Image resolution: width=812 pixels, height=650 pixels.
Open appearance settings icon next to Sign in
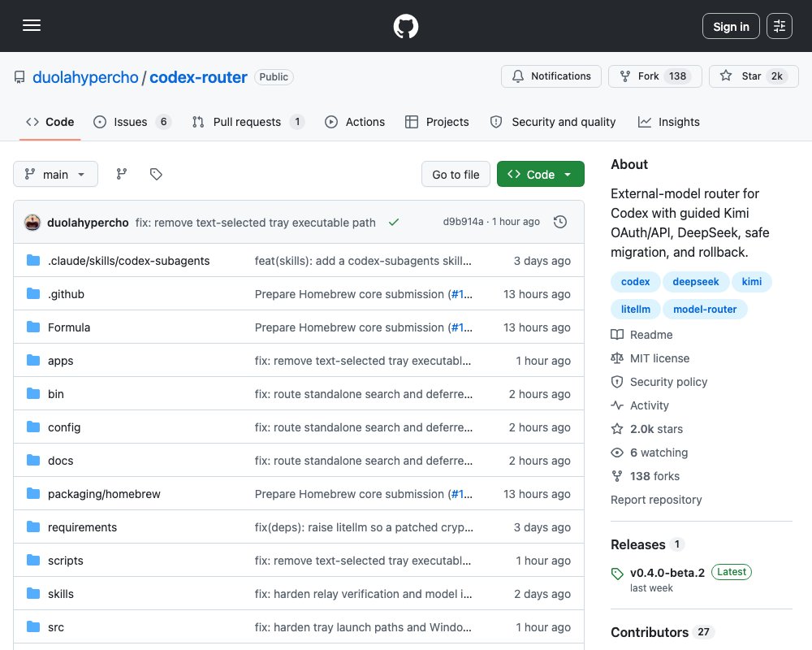780,26
